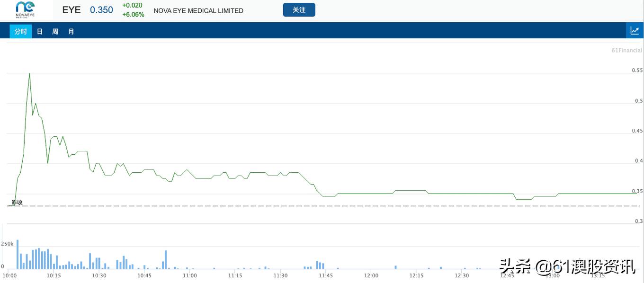Select the 分时 intraday tab
The width and height of the screenshot is (644, 283).
21,32
